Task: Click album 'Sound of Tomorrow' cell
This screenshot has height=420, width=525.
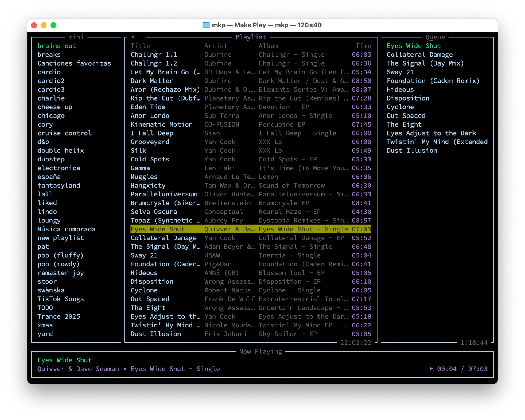Action: pyautogui.click(x=292, y=186)
